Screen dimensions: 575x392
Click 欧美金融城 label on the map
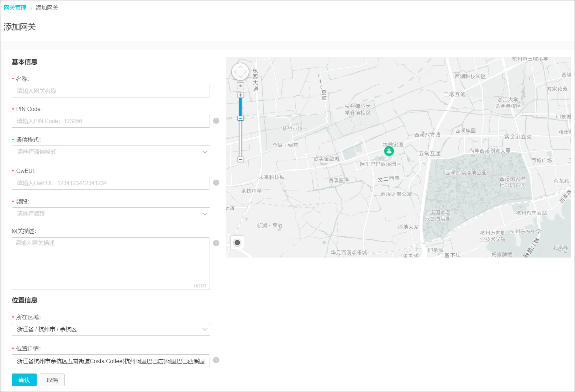pos(327,159)
